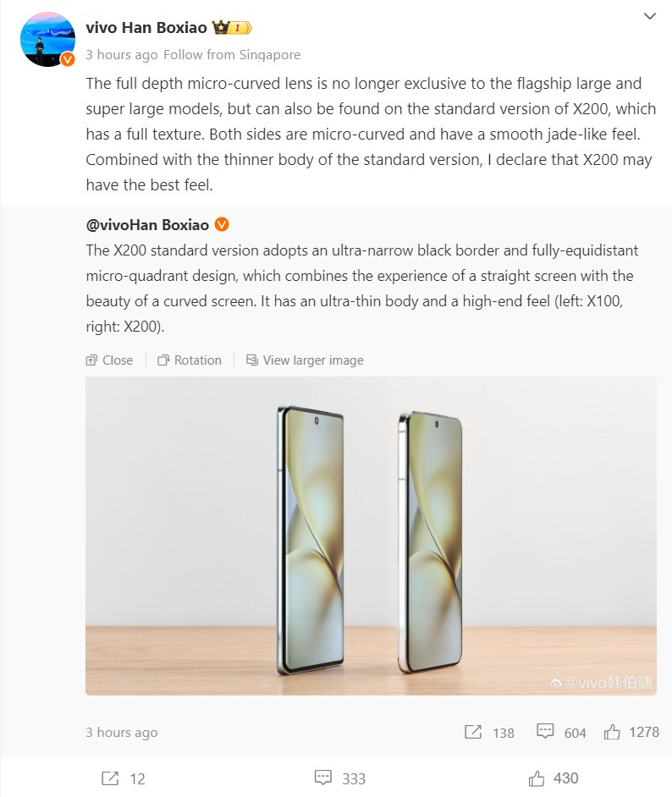This screenshot has width=672, height=797.
Task: Click the top post's 3 hours ago timestamp
Action: (122, 55)
